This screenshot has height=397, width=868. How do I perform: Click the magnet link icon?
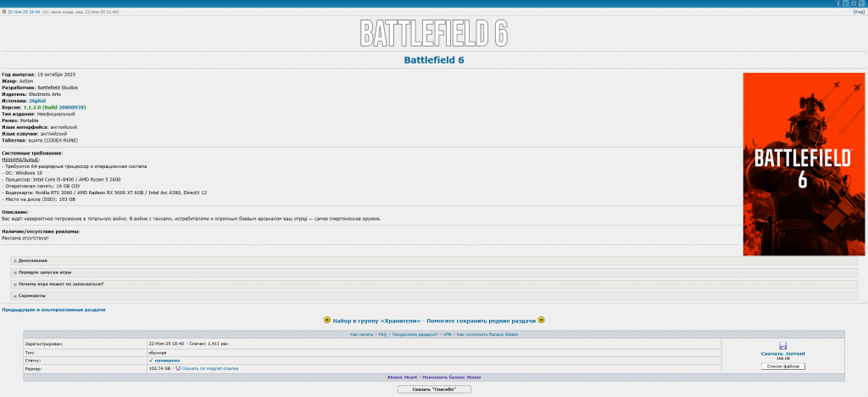click(178, 368)
